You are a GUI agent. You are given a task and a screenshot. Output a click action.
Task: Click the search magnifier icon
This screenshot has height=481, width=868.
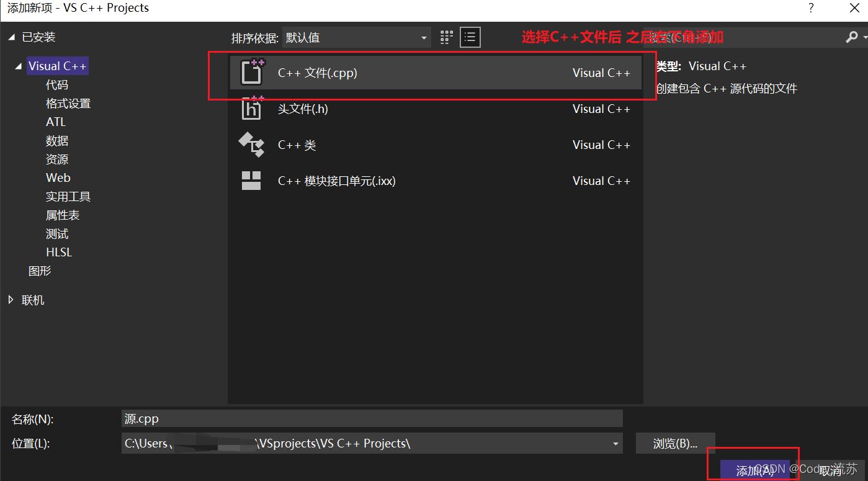click(x=852, y=38)
